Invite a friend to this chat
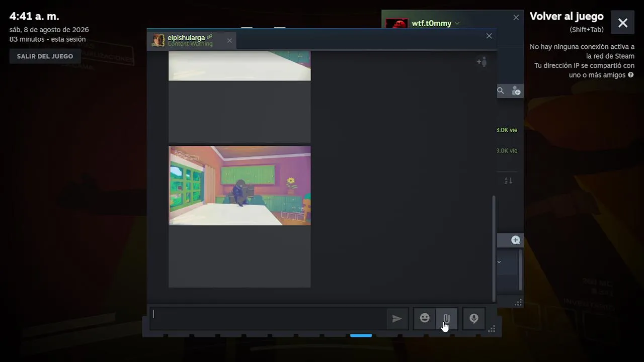 [x=482, y=62]
